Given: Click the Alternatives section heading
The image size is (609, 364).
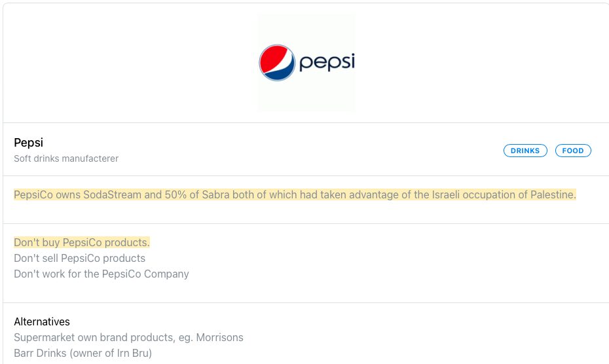Looking at the screenshot, I should [42, 321].
